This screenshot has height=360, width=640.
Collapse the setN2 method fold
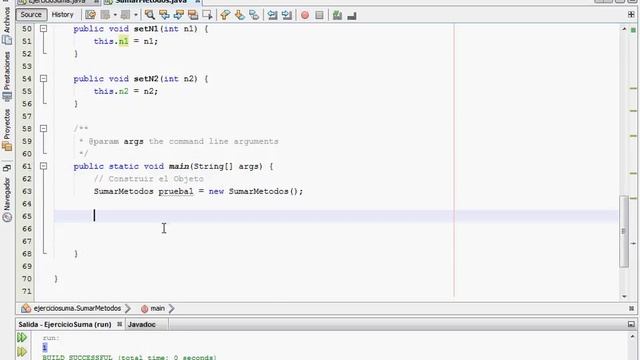point(43,78)
